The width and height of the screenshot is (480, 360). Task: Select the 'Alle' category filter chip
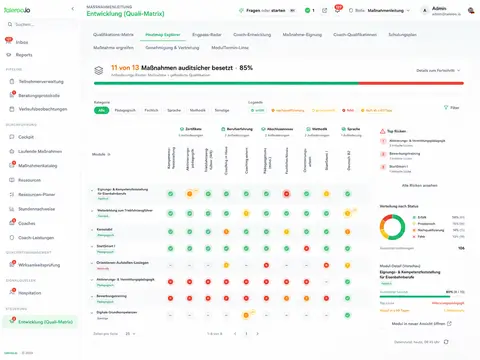[x=101, y=110]
